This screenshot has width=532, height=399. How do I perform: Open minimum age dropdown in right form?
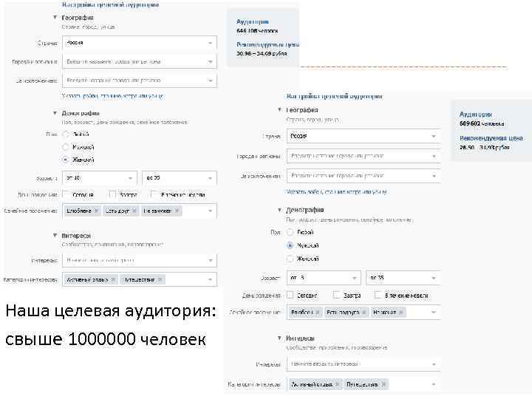tap(324, 278)
